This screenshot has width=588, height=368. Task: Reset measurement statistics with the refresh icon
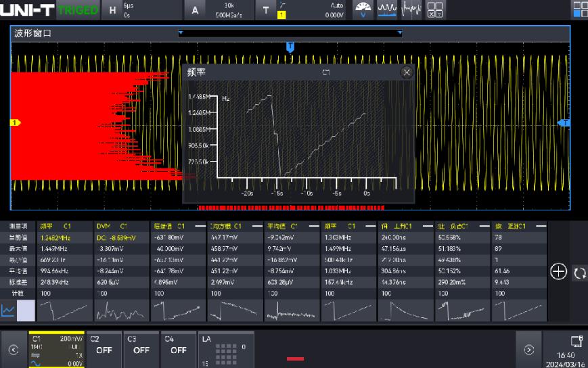tap(579, 273)
